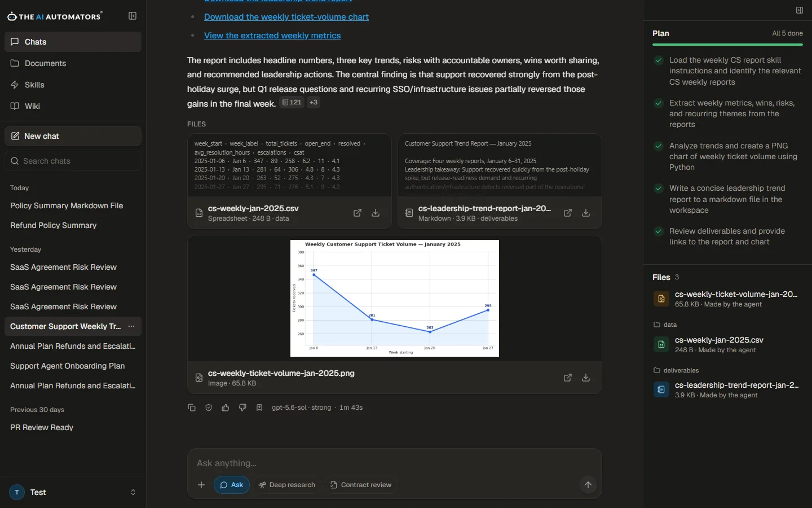
Task: Copy the assistant response
Action: tap(192, 408)
